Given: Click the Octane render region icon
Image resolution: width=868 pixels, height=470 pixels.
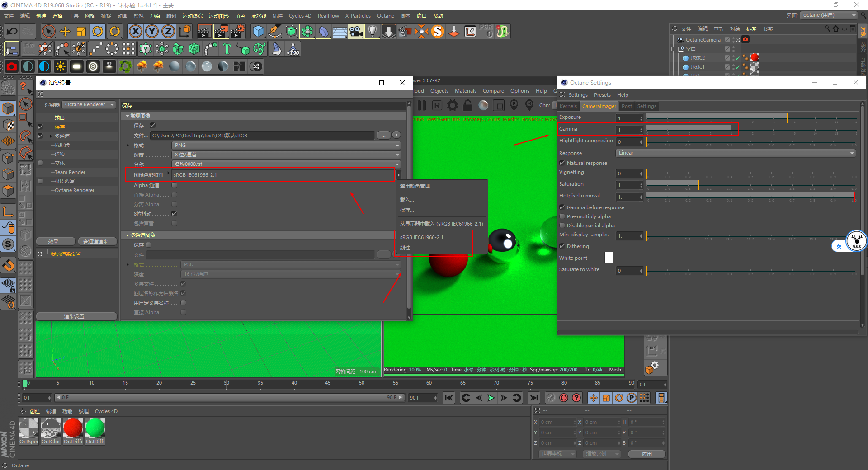Looking at the screenshot, I should pyautogui.click(x=499, y=105).
